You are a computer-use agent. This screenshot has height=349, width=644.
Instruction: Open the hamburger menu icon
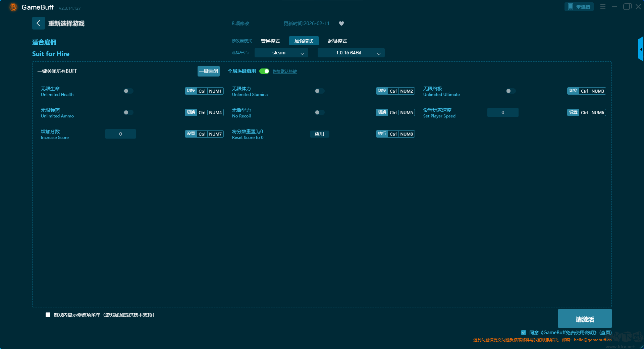[x=603, y=7]
